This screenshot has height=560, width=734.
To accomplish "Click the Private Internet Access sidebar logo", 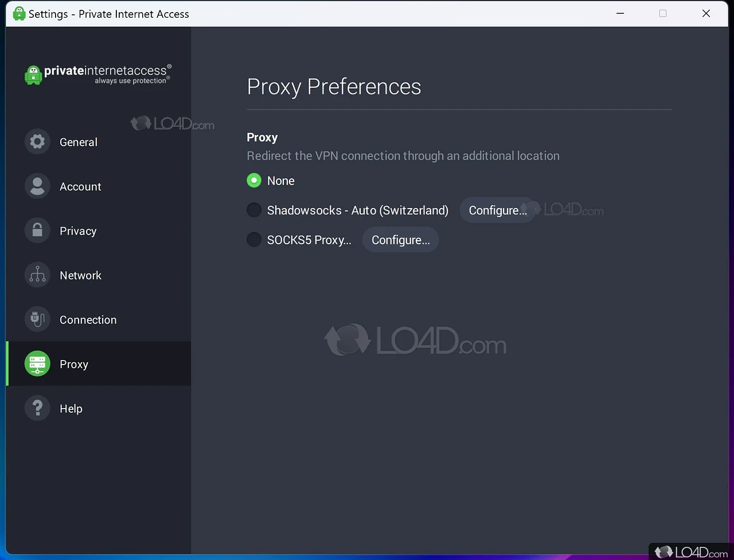I will pos(98,74).
